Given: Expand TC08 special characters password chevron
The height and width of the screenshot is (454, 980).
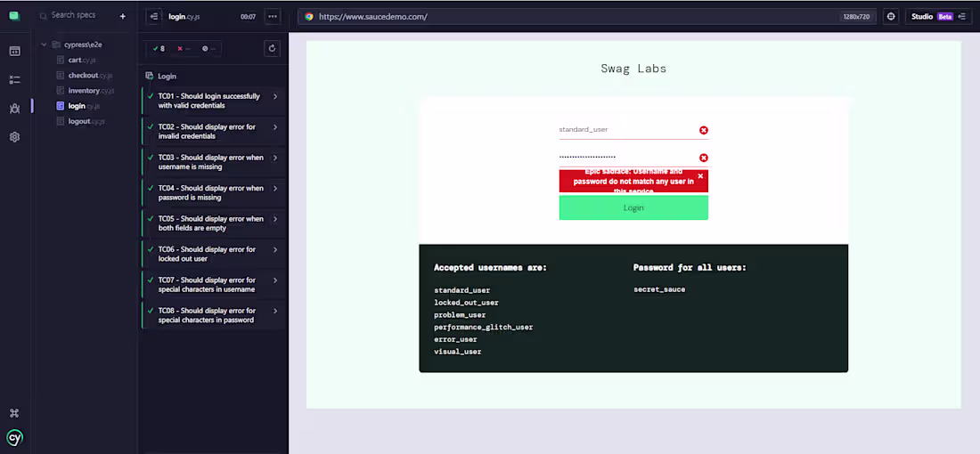Looking at the screenshot, I should click(x=275, y=311).
